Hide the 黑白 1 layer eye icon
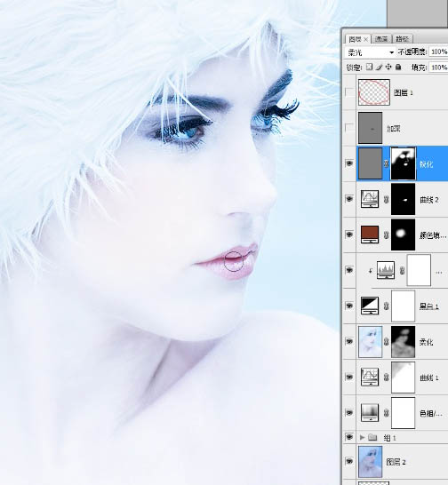The height and width of the screenshot is (485, 448). click(x=349, y=306)
